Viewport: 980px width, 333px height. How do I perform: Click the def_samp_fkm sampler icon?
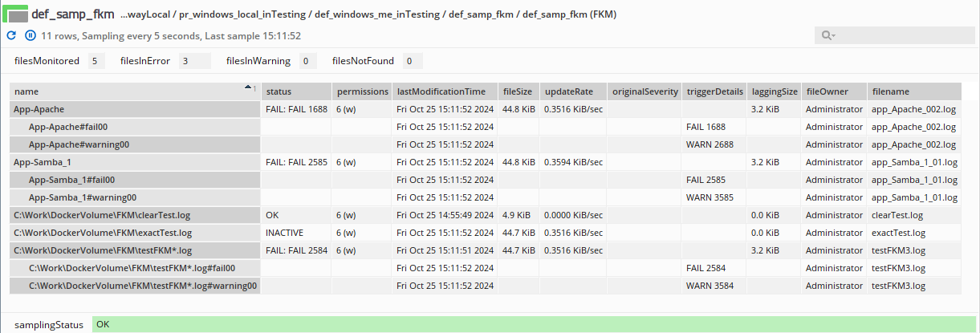(16, 14)
